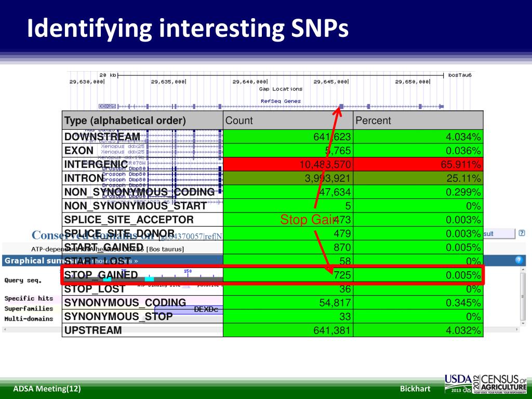Click the vertical scrollbar track of the domain viewer
532x399 pixels.
523,296
